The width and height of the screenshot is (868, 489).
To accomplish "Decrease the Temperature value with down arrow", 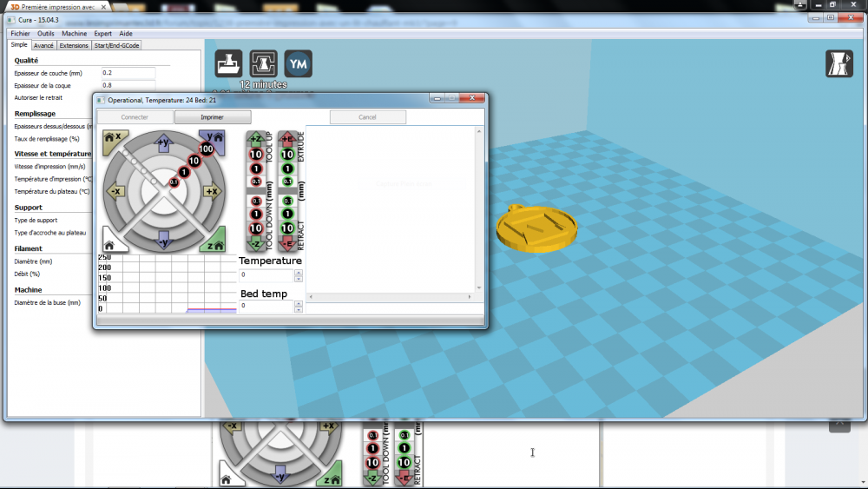I will (x=299, y=279).
